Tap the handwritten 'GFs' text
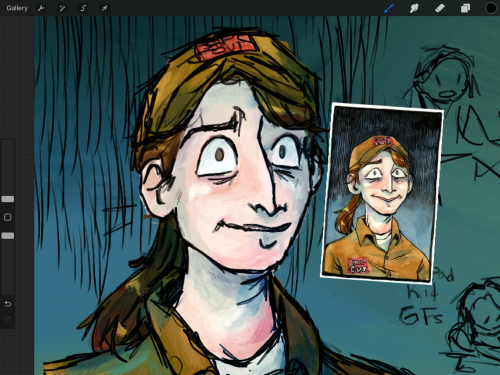The height and width of the screenshot is (375, 500). pyautogui.click(x=421, y=315)
